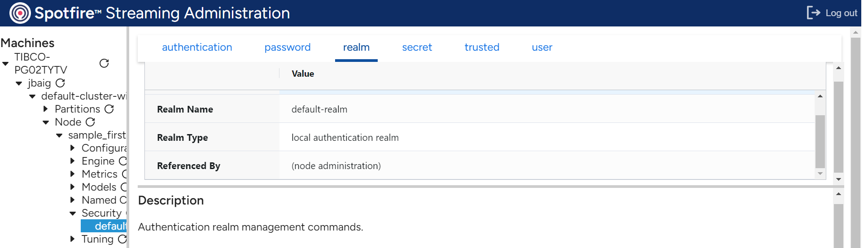Click the results panel scroll down arrow

(x=838, y=179)
